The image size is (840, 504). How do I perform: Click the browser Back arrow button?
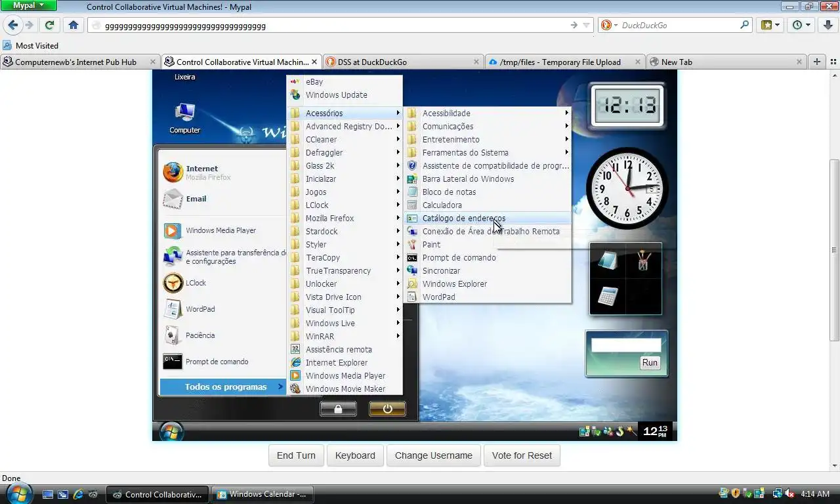coord(13,25)
